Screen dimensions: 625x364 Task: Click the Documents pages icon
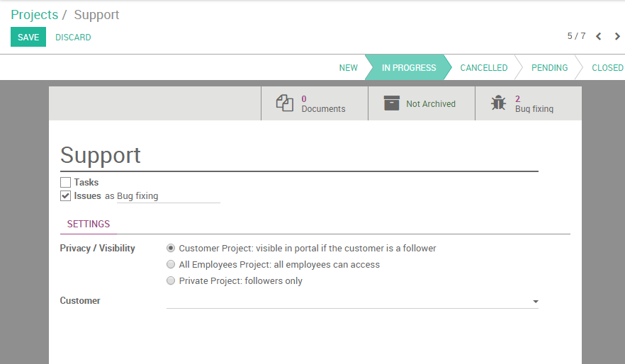(285, 103)
